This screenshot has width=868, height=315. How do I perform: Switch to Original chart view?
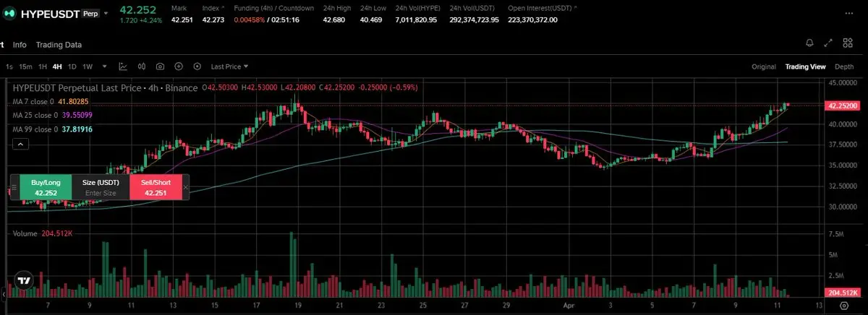click(x=763, y=66)
